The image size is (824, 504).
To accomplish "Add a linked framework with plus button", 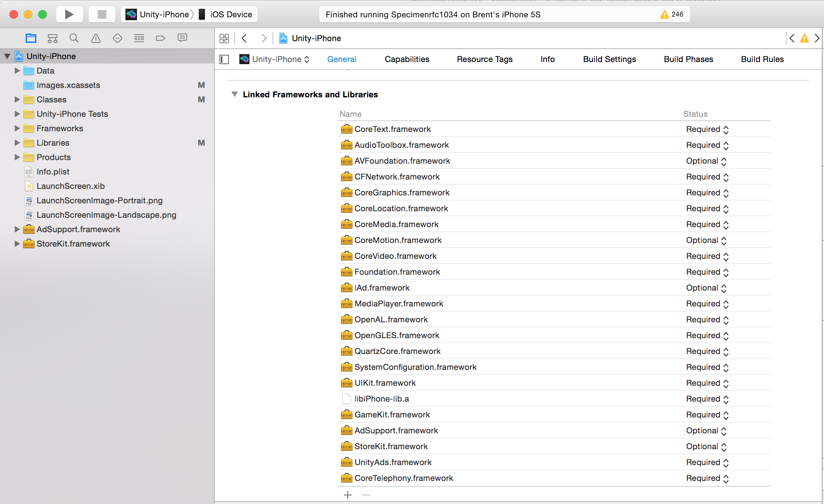I will pyautogui.click(x=348, y=495).
